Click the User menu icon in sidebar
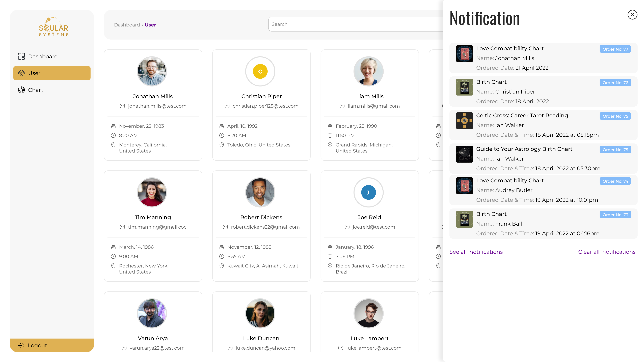This screenshot has height=362, width=644. point(21,73)
